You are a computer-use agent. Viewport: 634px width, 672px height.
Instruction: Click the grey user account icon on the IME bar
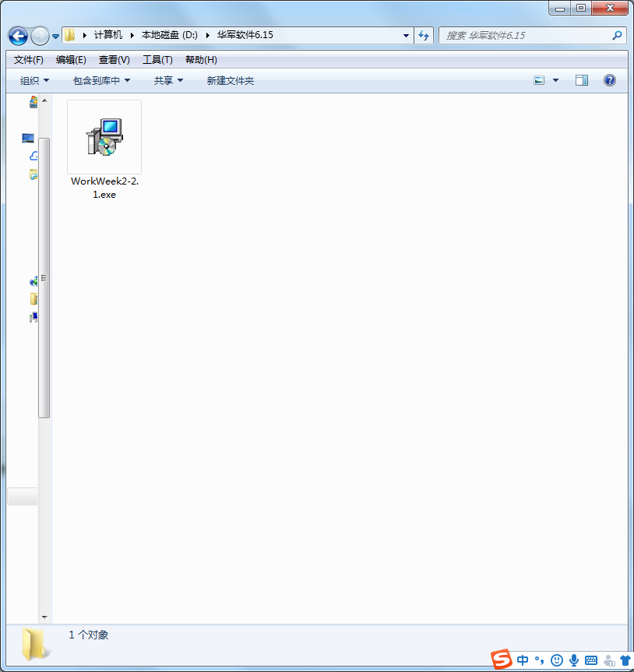(609, 660)
